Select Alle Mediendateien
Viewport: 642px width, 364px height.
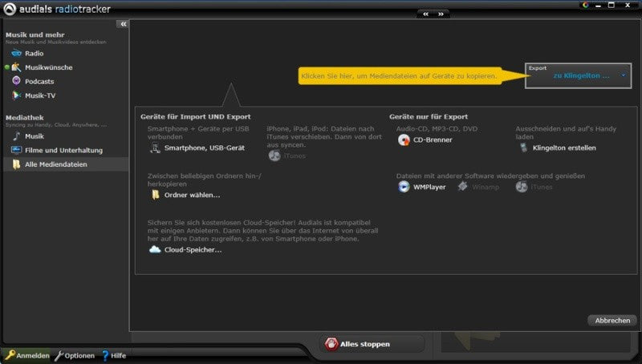(55, 164)
